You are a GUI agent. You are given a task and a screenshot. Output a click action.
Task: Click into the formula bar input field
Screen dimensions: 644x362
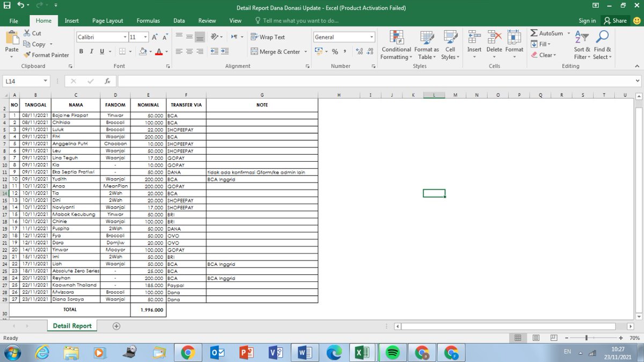375,81
